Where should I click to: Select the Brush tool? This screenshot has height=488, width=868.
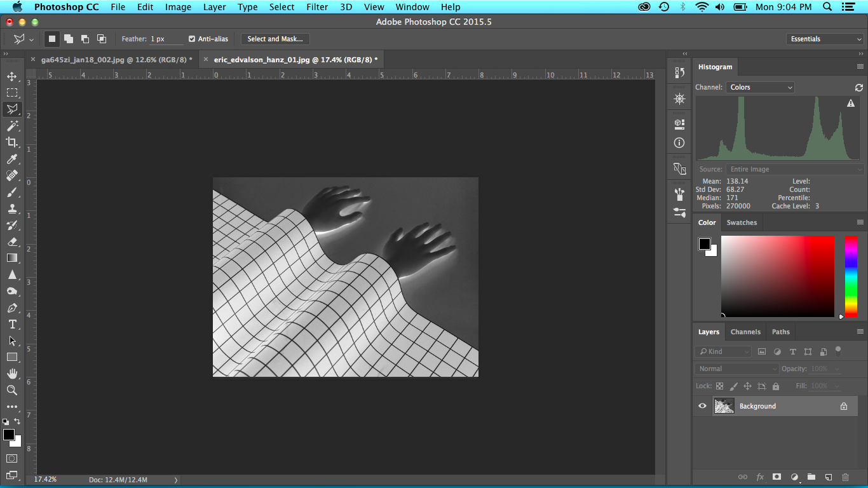click(x=12, y=192)
